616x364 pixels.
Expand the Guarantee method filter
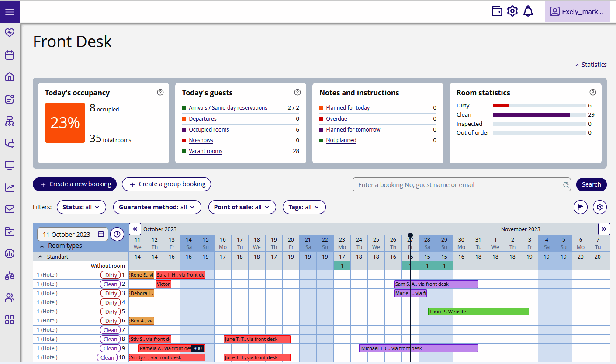click(x=157, y=207)
